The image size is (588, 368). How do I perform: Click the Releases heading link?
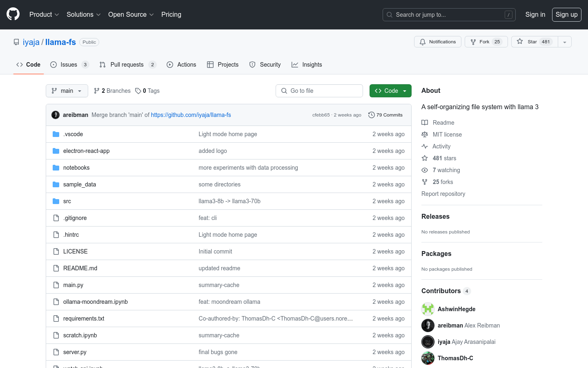click(x=435, y=216)
